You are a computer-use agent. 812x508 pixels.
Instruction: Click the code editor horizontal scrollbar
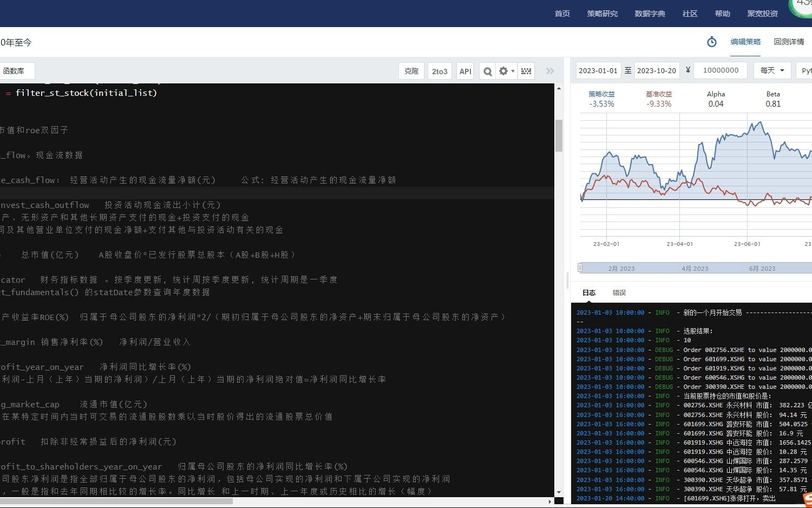116,501
